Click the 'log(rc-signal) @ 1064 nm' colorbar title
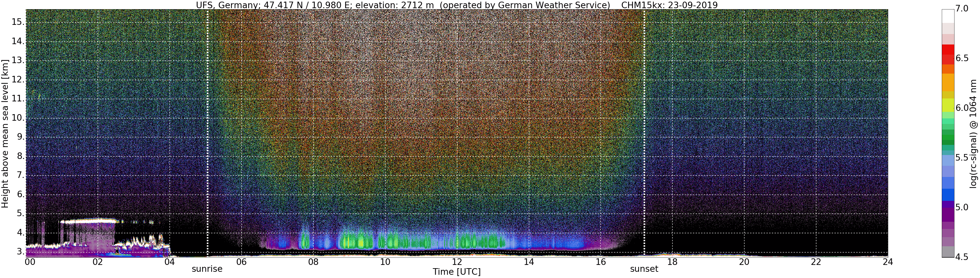The height and width of the screenshot is (278, 980). click(973, 133)
